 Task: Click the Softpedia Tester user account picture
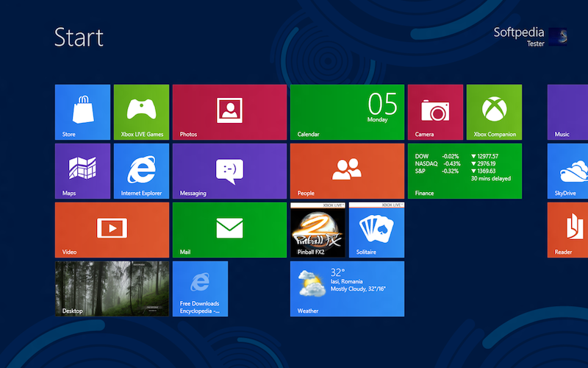(x=558, y=37)
